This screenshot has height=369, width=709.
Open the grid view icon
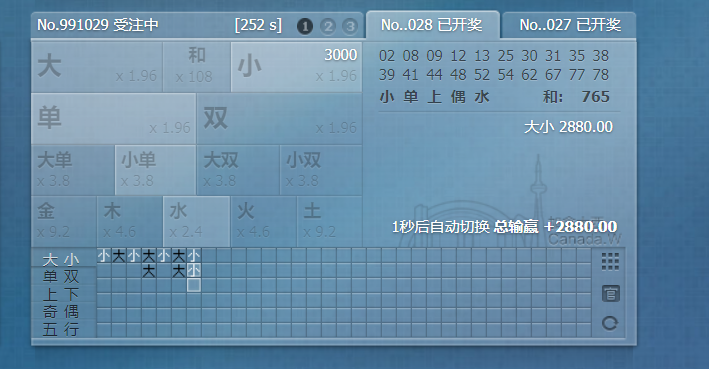tap(610, 261)
